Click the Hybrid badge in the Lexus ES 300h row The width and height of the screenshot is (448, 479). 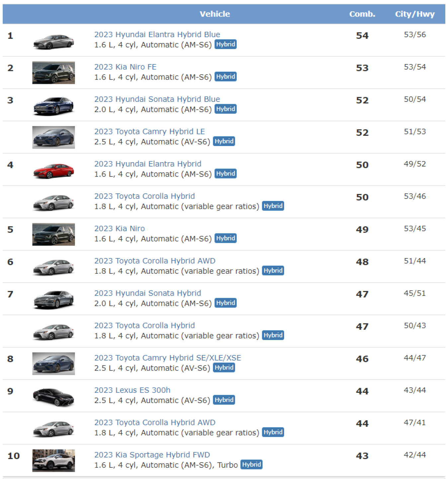[x=224, y=400]
